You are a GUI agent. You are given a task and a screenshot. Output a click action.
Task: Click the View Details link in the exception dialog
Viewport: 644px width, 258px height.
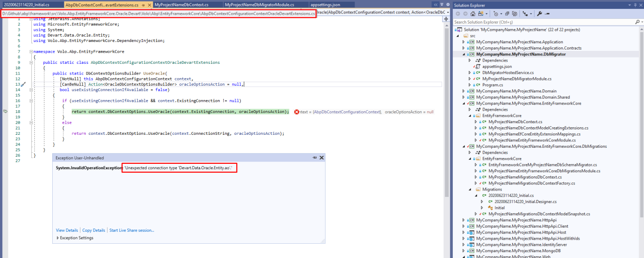[67, 230]
